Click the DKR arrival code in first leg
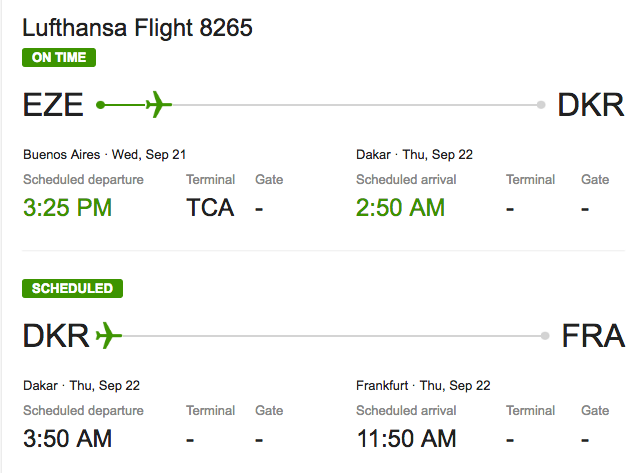The height and width of the screenshot is (473, 644). tap(591, 105)
